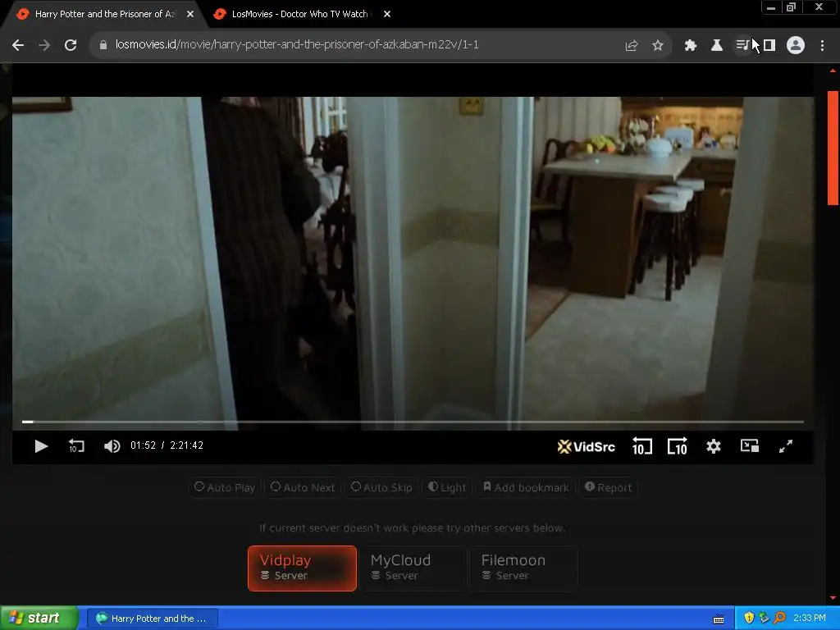Click the 2:33 PM clock
Viewport: 840px width, 630px height.
pyautogui.click(x=810, y=619)
